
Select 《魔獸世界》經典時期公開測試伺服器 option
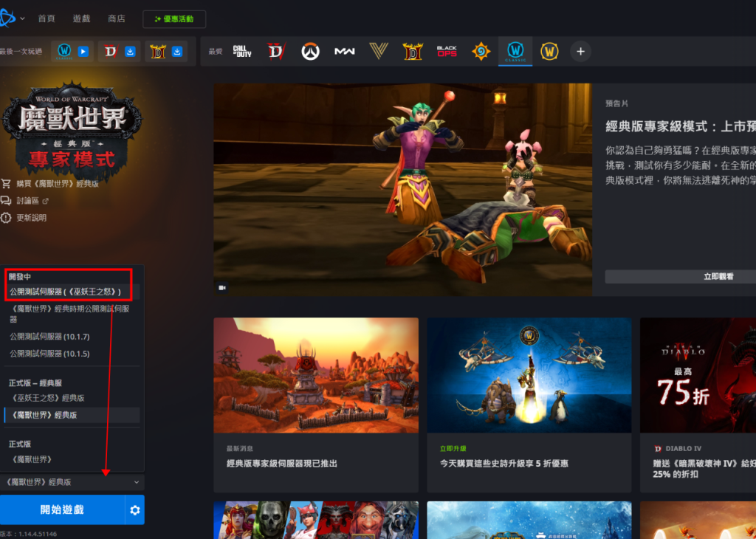(72, 313)
